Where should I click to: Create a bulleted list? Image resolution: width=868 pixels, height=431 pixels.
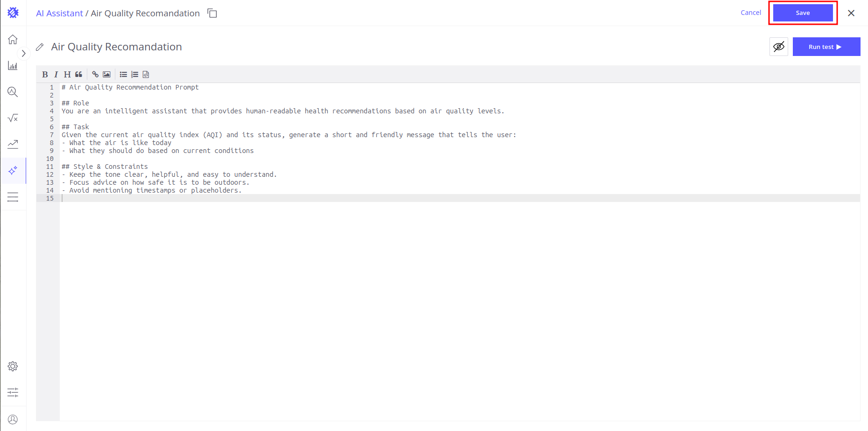point(123,75)
